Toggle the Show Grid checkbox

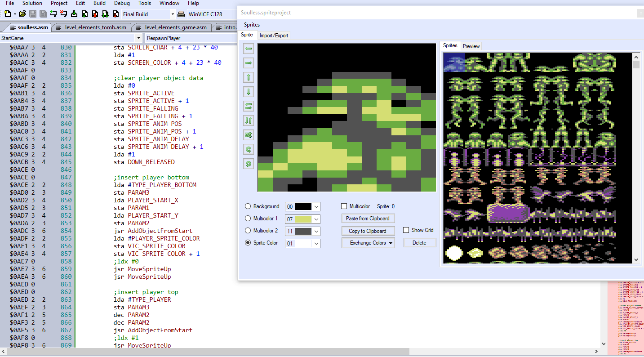(x=406, y=230)
